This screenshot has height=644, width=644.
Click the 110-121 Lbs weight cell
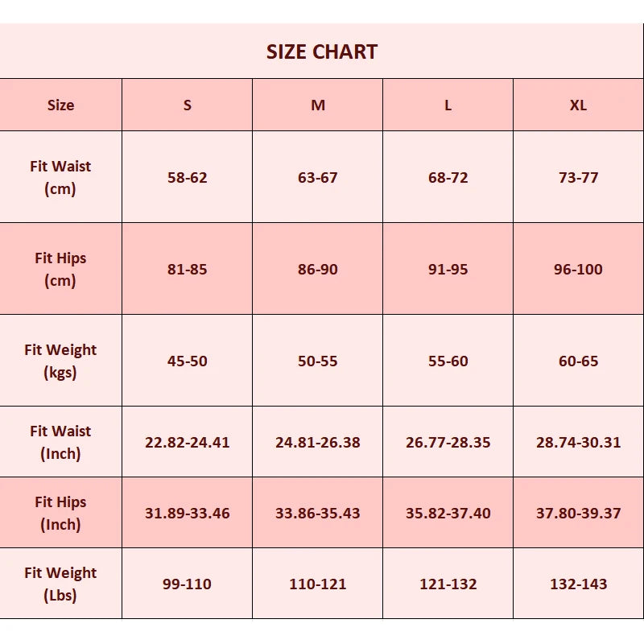(317, 583)
